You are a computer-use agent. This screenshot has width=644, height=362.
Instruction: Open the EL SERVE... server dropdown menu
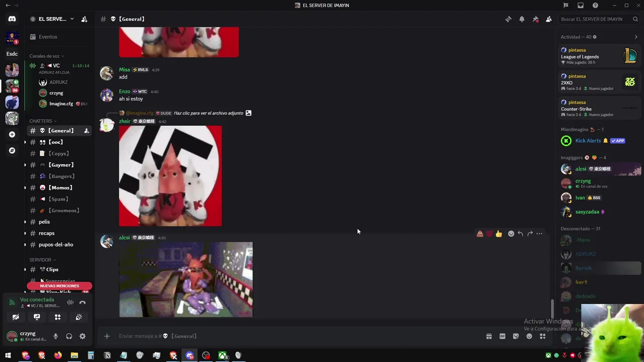point(52,19)
